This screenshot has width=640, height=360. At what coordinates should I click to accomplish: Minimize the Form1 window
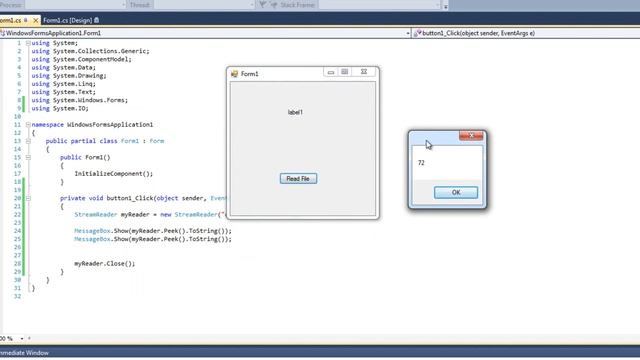tap(331, 72)
